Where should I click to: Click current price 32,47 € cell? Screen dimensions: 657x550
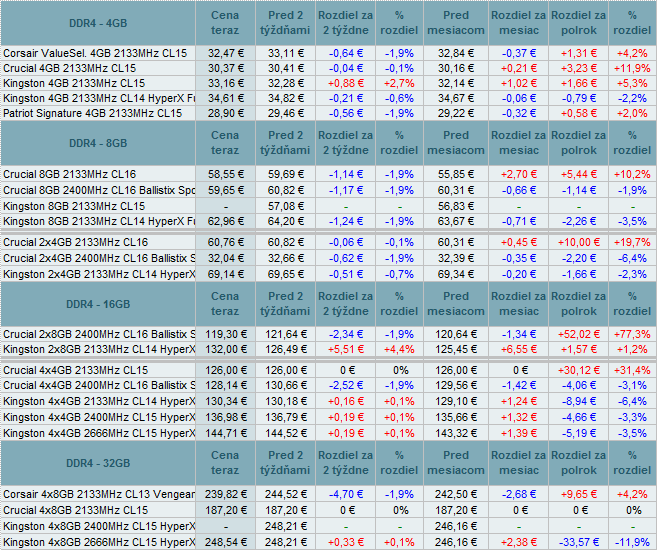225,53
